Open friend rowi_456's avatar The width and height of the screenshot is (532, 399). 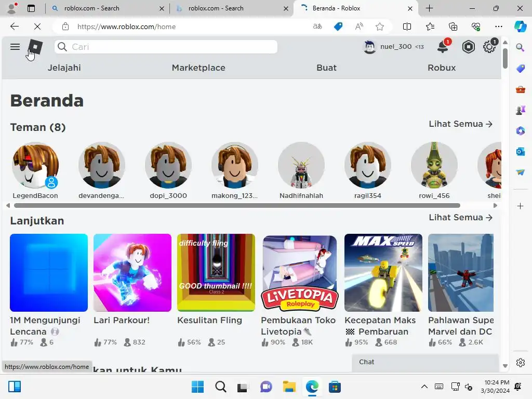pyautogui.click(x=434, y=165)
